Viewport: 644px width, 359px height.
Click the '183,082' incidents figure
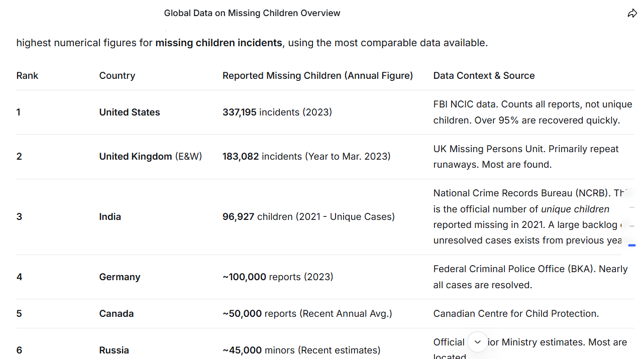coord(241,157)
